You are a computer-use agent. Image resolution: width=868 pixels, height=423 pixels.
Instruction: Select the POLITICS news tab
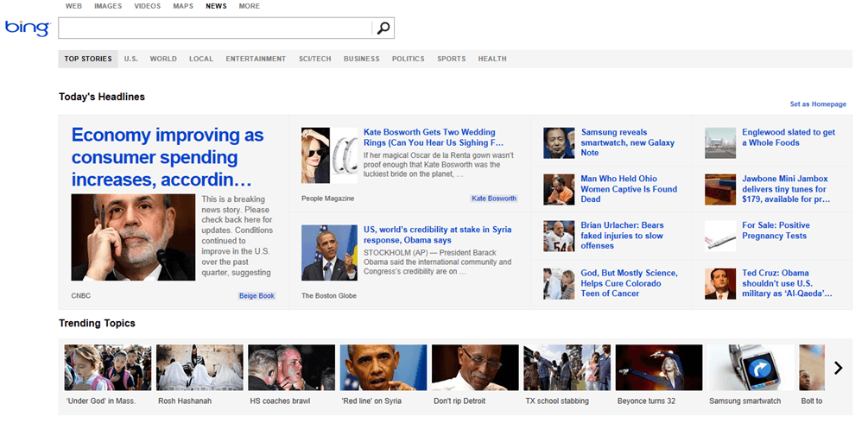point(408,59)
